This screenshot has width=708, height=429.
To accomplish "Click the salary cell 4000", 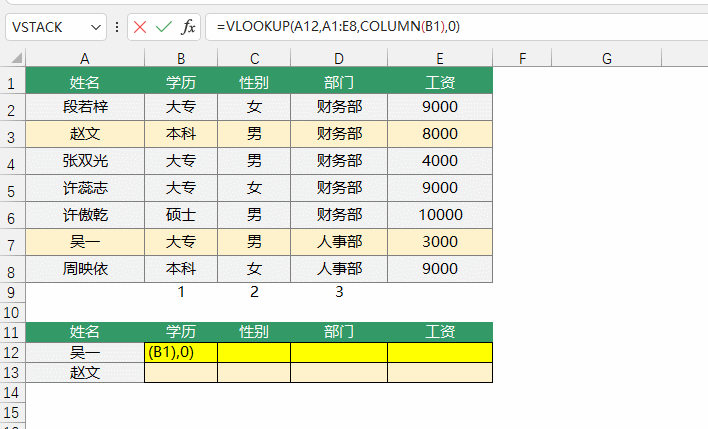I will click(440, 161).
